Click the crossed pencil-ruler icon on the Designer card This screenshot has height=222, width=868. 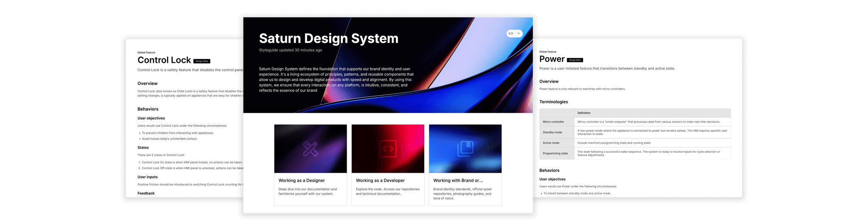click(310, 149)
